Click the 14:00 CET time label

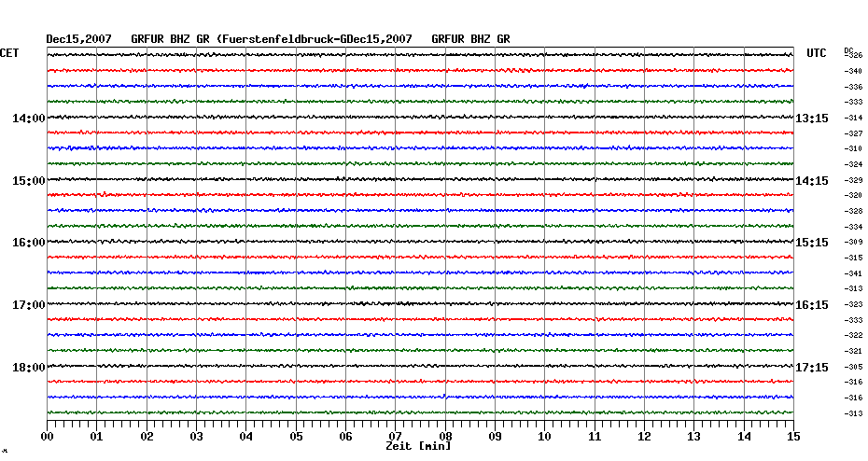click(x=29, y=119)
